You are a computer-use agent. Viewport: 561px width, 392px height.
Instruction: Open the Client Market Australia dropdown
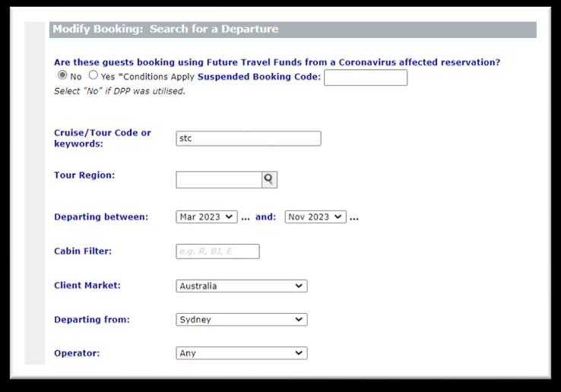(x=242, y=286)
